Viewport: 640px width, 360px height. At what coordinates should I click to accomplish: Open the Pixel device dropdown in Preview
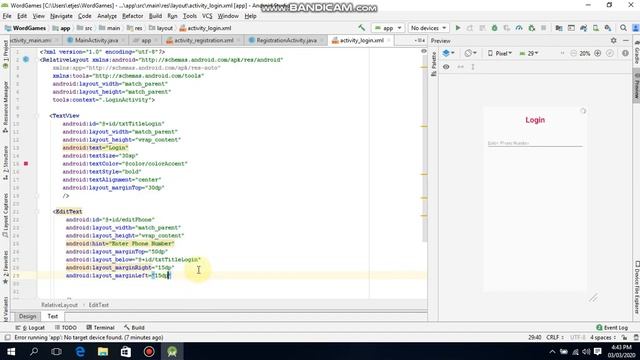tap(500, 53)
